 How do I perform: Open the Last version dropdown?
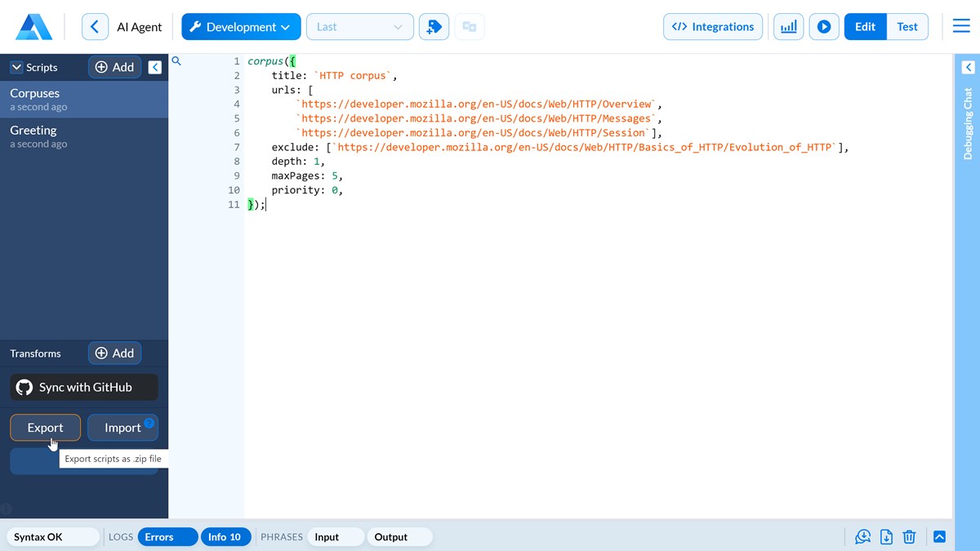359,26
